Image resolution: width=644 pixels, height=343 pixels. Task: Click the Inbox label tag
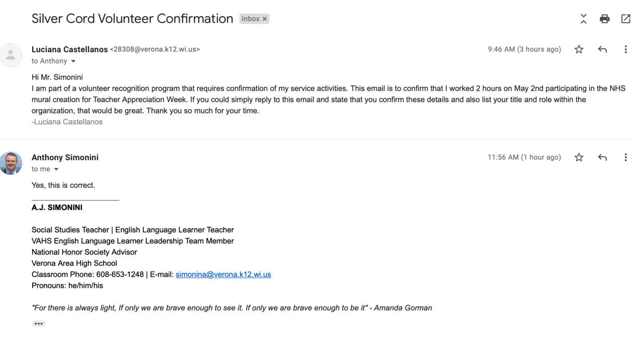[x=251, y=19]
